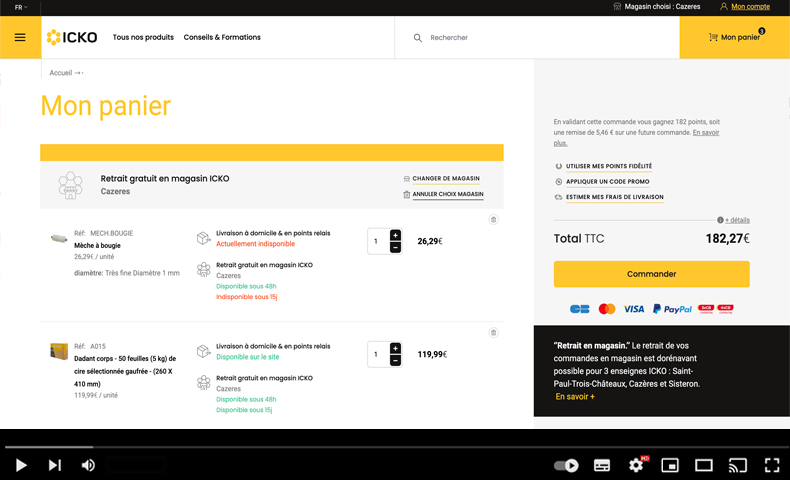This screenshot has width=790, height=480.
Task: Click the En savoir plus link
Action: click(706, 132)
